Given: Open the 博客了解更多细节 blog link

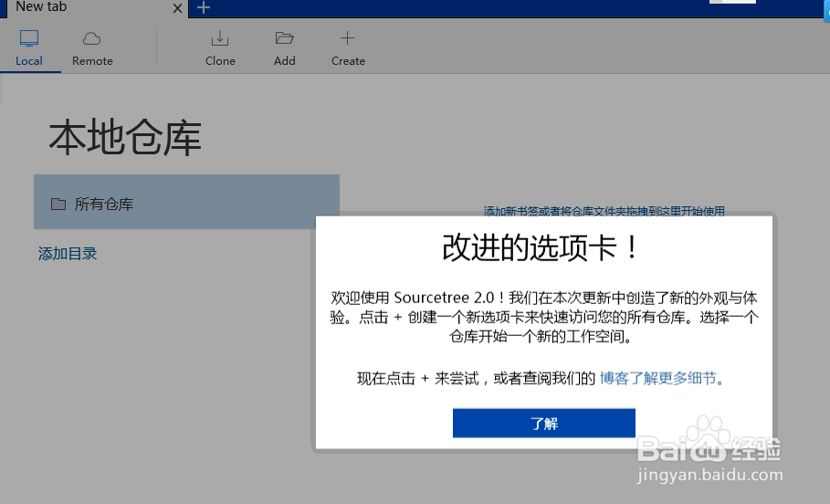Looking at the screenshot, I should (x=662, y=378).
